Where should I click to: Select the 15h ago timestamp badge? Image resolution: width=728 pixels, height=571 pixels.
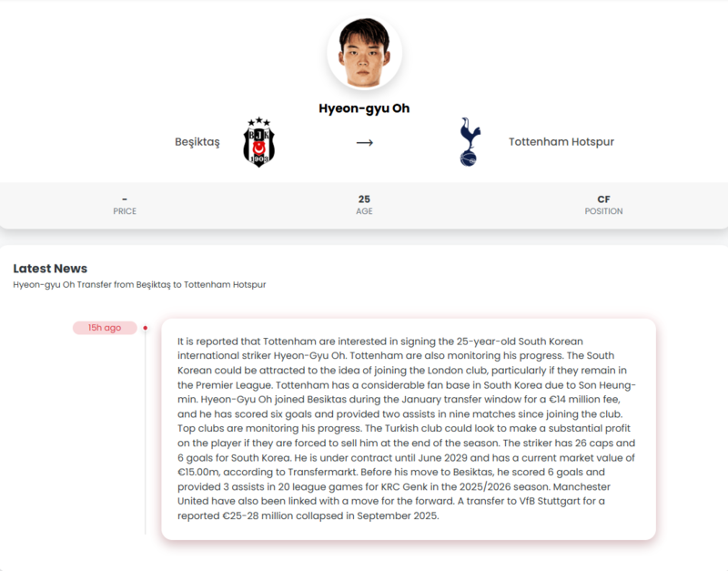coord(105,328)
